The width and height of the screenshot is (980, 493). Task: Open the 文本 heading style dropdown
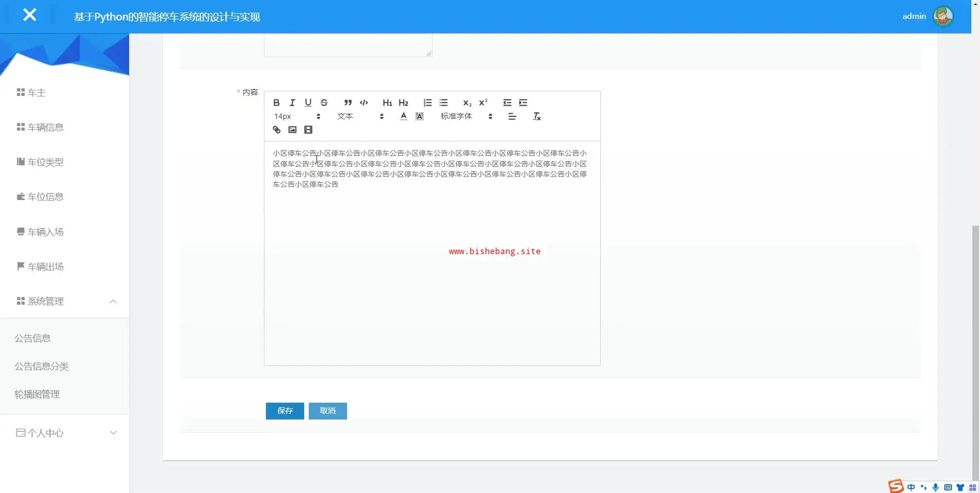(x=360, y=116)
